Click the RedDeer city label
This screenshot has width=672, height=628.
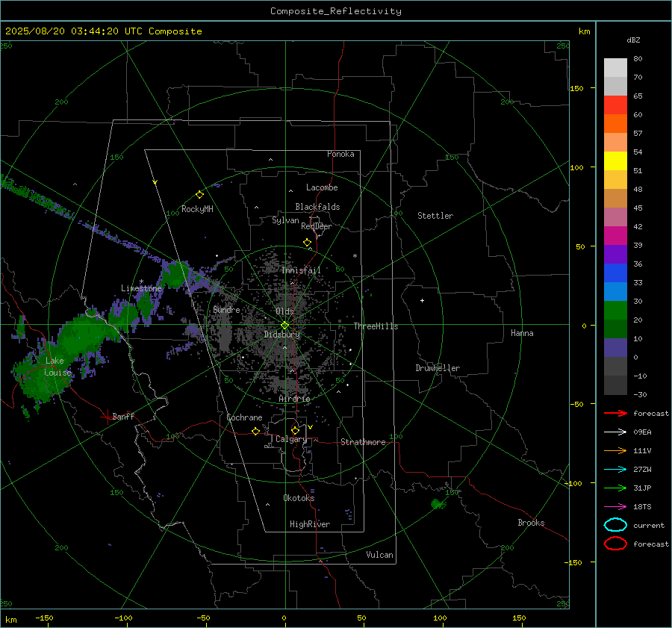pyautogui.click(x=317, y=226)
